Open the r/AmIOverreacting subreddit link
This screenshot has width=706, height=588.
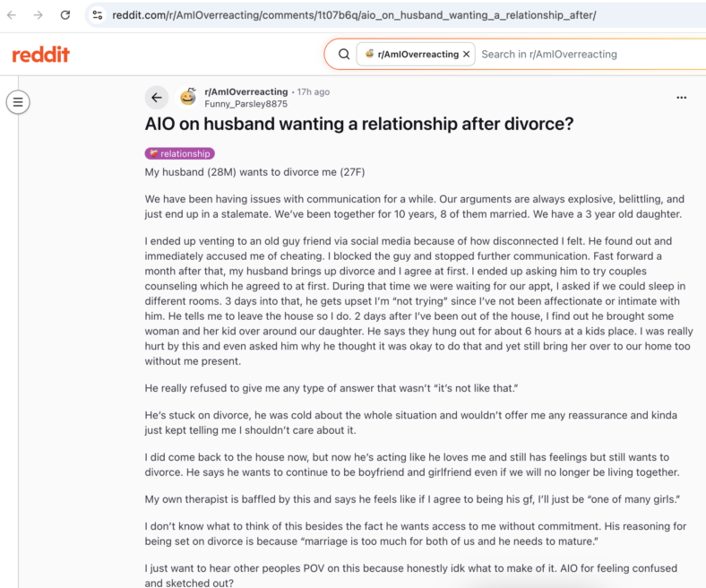pyautogui.click(x=245, y=92)
